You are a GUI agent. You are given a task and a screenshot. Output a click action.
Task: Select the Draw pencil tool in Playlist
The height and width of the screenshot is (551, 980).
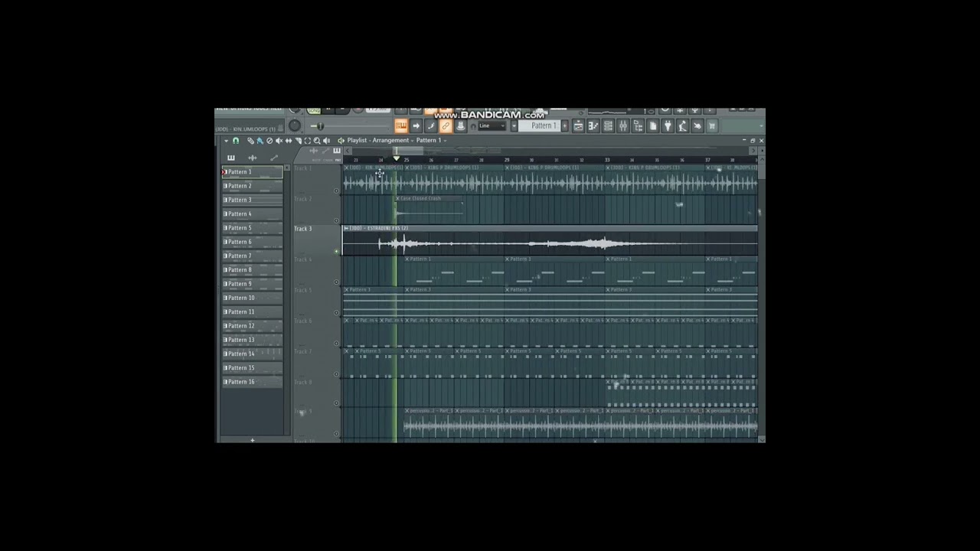coord(250,141)
